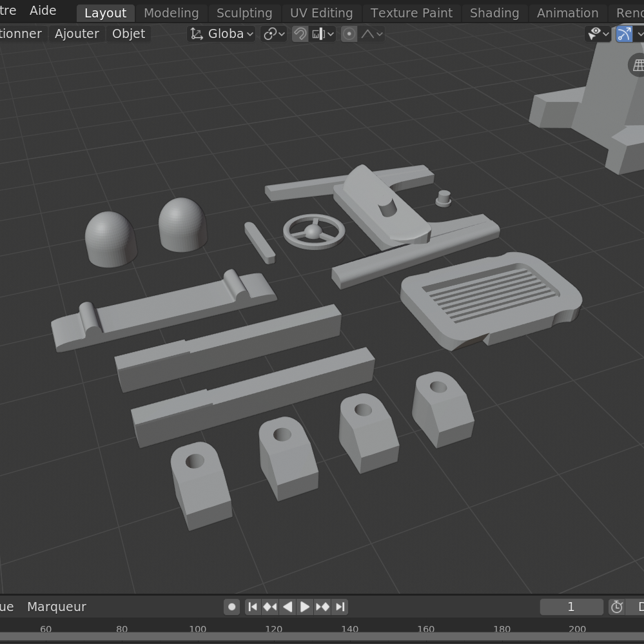Image resolution: width=644 pixels, height=644 pixels.
Task: Toggle proportional editing circle icon
Action: 349,34
